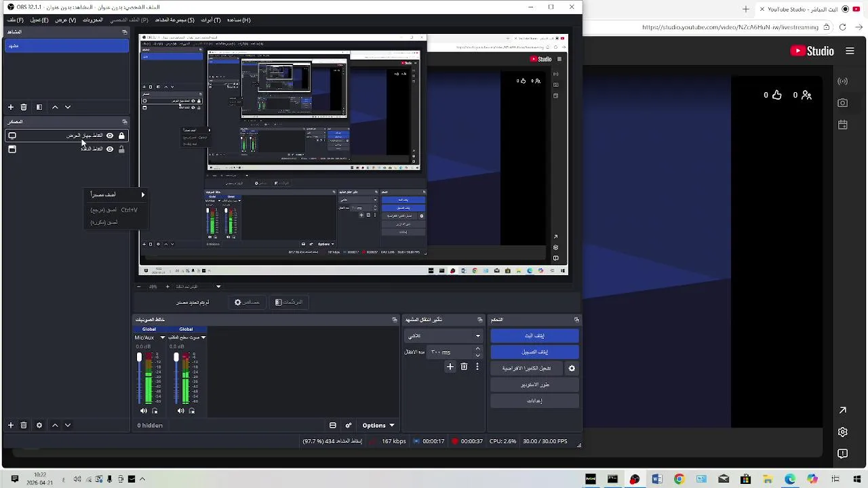
Task: Add a scene transition with plus
Action: (450, 367)
